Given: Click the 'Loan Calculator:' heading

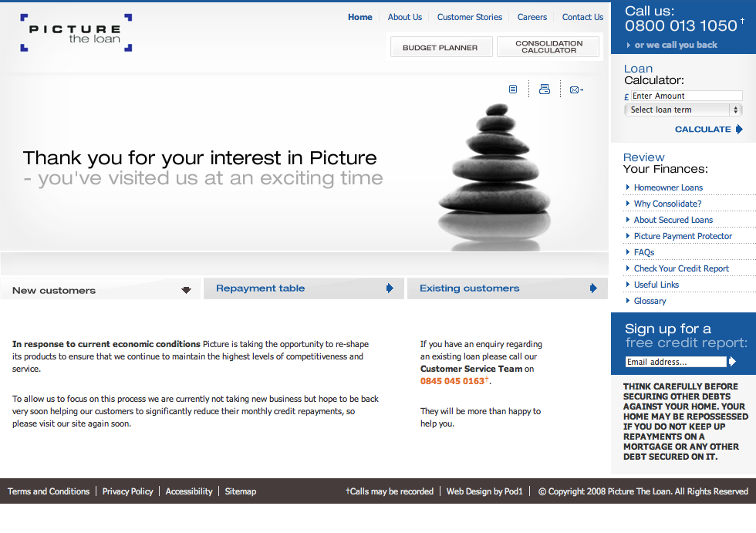Looking at the screenshot, I should point(654,75).
